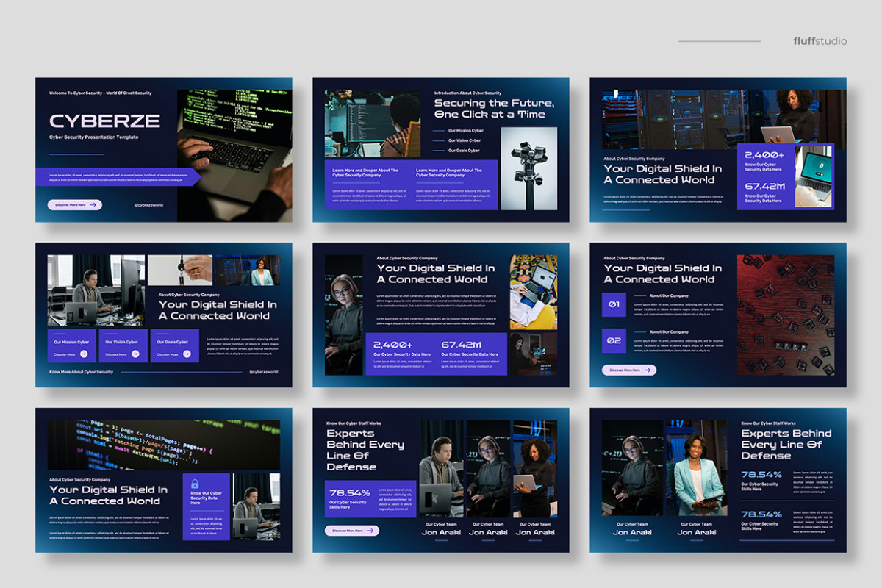Select the CCTV camera photo thumbnail

tap(530, 168)
